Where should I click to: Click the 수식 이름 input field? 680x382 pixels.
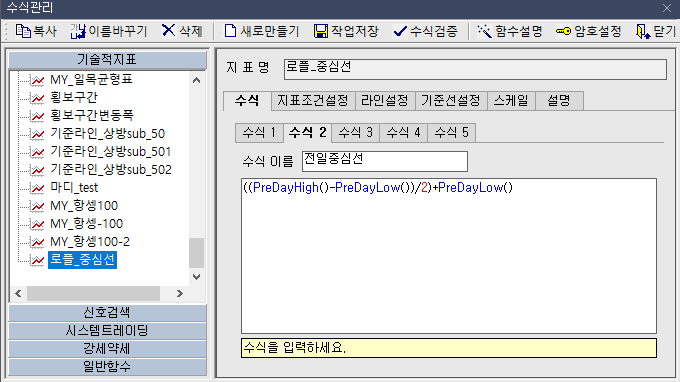click(385, 161)
